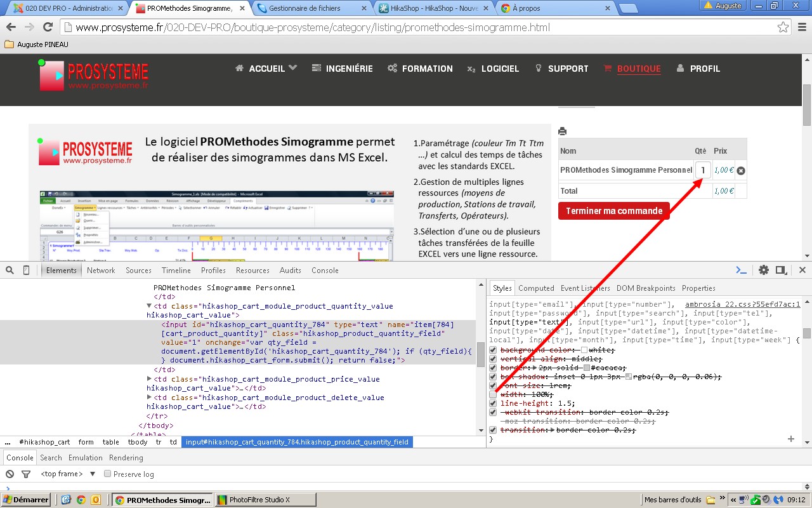Click the print icon above cart
This screenshot has height=508, width=812.
point(562,131)
